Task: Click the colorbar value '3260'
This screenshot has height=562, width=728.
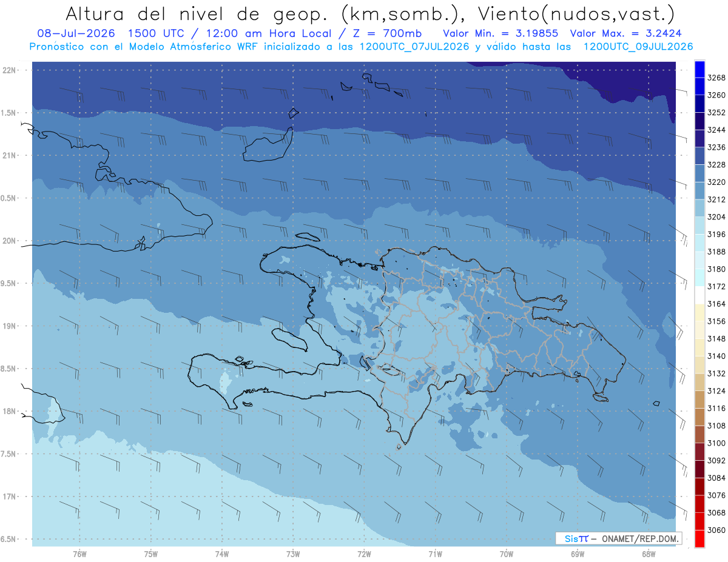Action: (x=716, y=95)
